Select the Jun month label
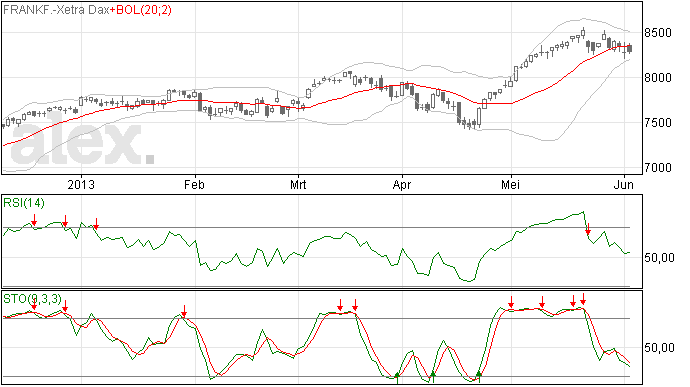 tap(624, 184)
